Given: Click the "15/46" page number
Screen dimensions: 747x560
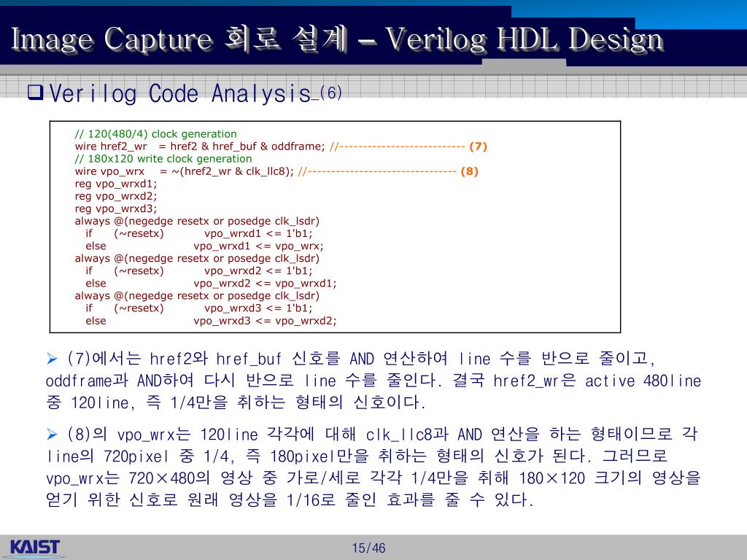Looking at the screenshot, I should coord(368,548).
